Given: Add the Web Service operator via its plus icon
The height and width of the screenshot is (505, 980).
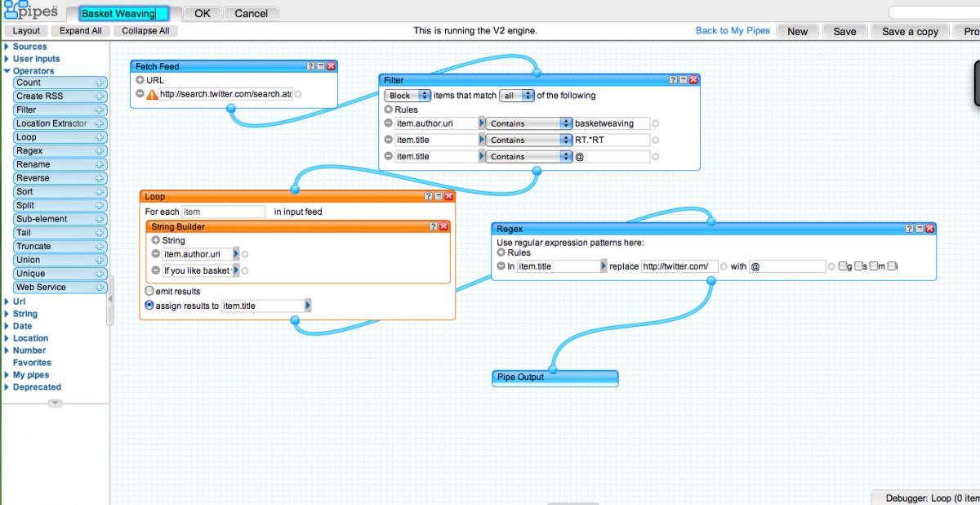Looking at the screenshot, I should point(100,288).
